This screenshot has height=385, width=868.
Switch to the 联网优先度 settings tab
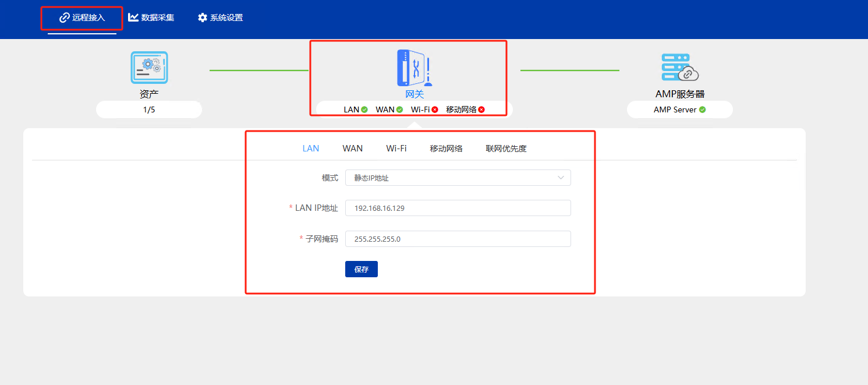[x=506, y=149]
